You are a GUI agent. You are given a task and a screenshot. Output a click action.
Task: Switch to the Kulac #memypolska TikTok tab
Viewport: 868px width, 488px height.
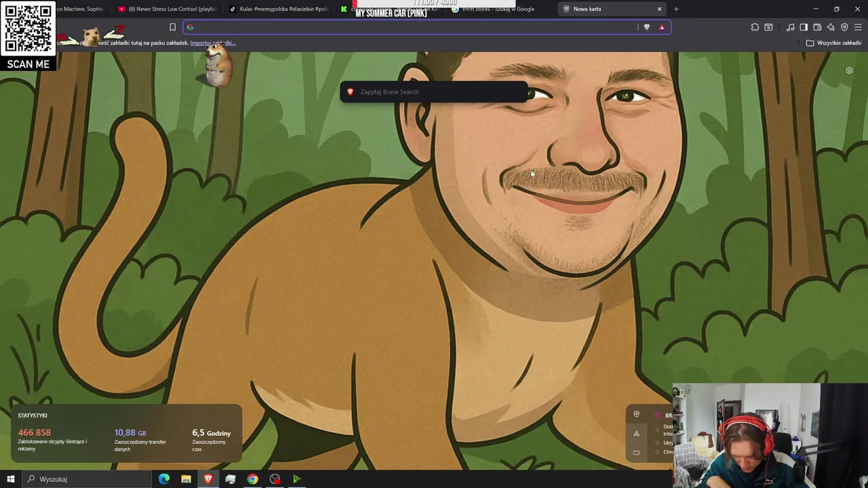(x=278, y=9)
